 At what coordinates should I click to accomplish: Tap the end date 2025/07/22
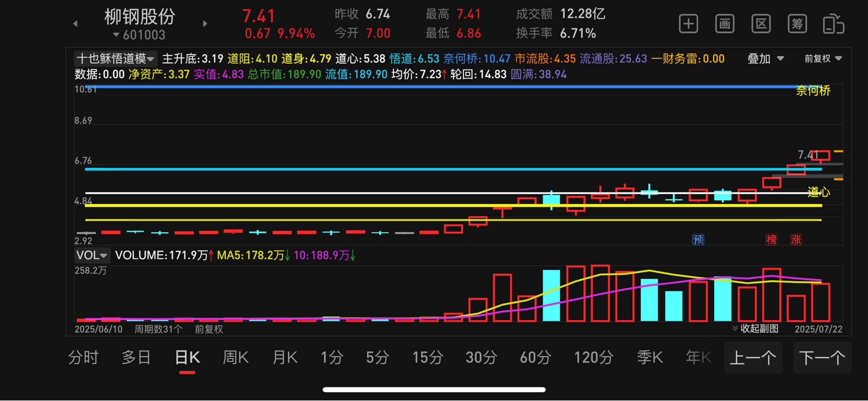click(x=818, y=329)
